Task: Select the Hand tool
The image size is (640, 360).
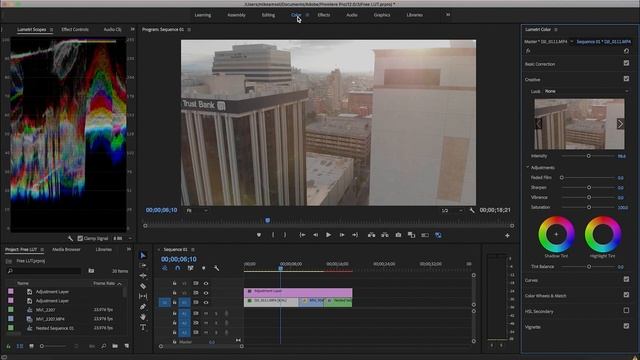Action: click(143, 317)
